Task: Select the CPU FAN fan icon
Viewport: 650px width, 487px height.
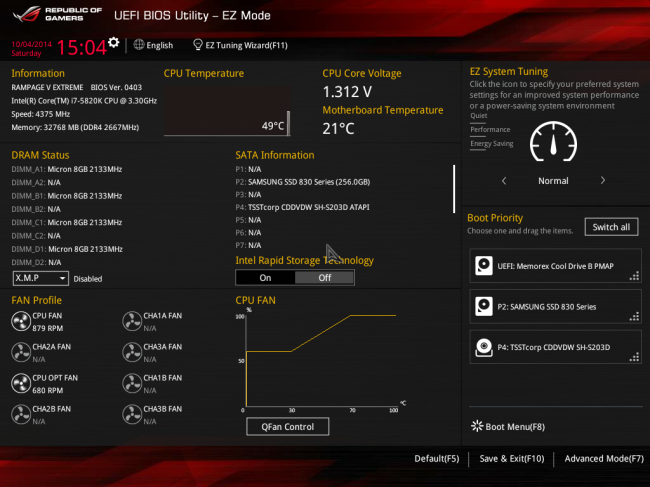Action: pyautogui.click(x=21, y=321)
